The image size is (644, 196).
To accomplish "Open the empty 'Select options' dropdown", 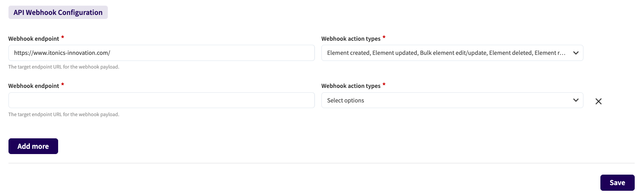I will click(x=446, y=100).
